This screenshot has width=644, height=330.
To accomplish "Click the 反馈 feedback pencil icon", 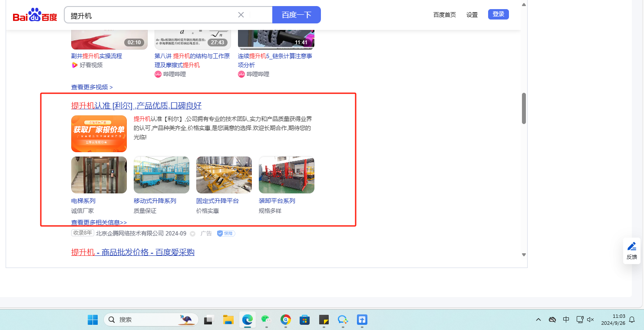I will click(632, 247).
